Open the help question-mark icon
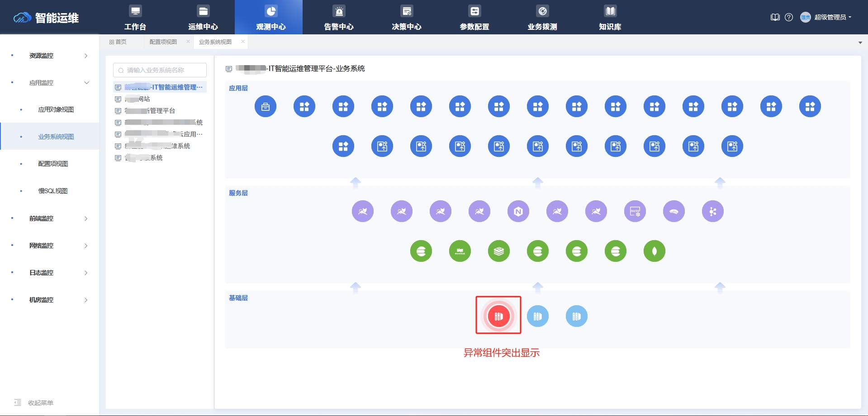This screenshot has height=416, width=868. 789,17
